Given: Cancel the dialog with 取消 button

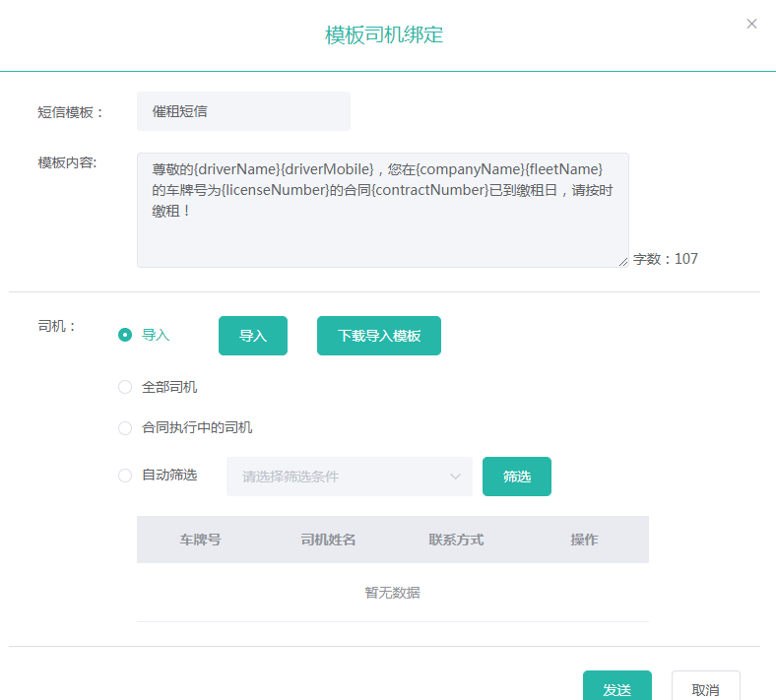Looking at the screenshot, I should [x=705, y=688].
